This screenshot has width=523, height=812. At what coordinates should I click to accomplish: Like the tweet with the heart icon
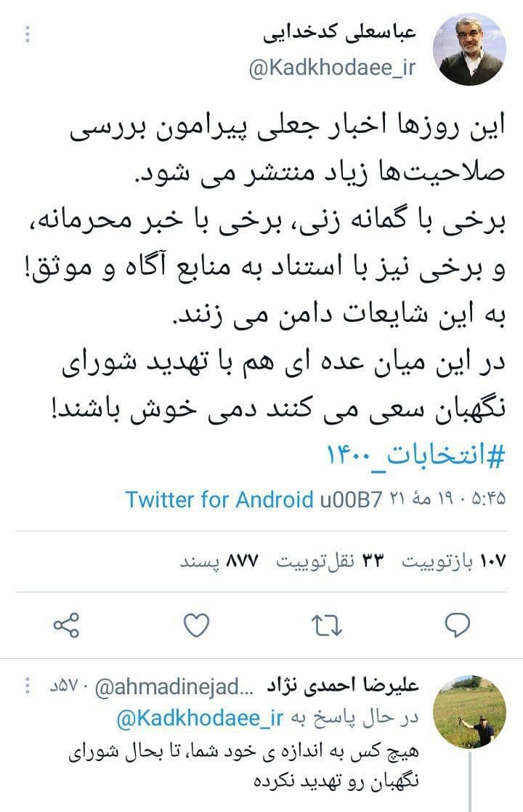pos(197,624)
